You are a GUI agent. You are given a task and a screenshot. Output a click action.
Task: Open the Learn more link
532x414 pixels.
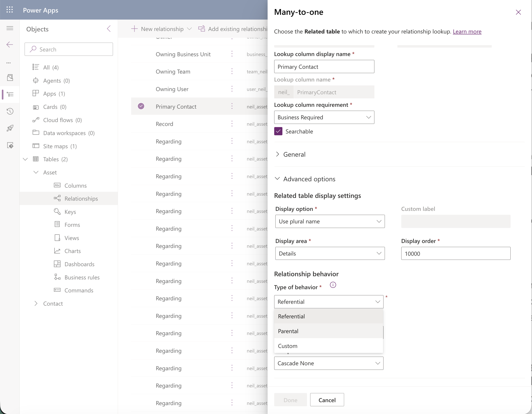pyautogui.click(x=467, y=31)
